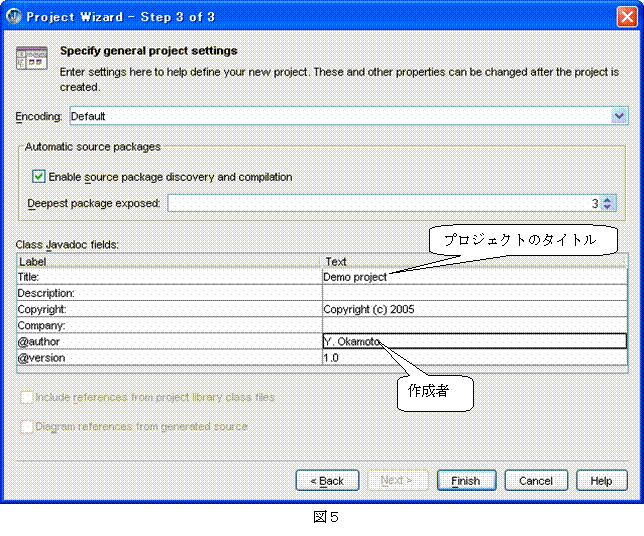This screenshot has height=536, width=644.
Task: Edit the Title text cell
Action: [x=474, y=277]
